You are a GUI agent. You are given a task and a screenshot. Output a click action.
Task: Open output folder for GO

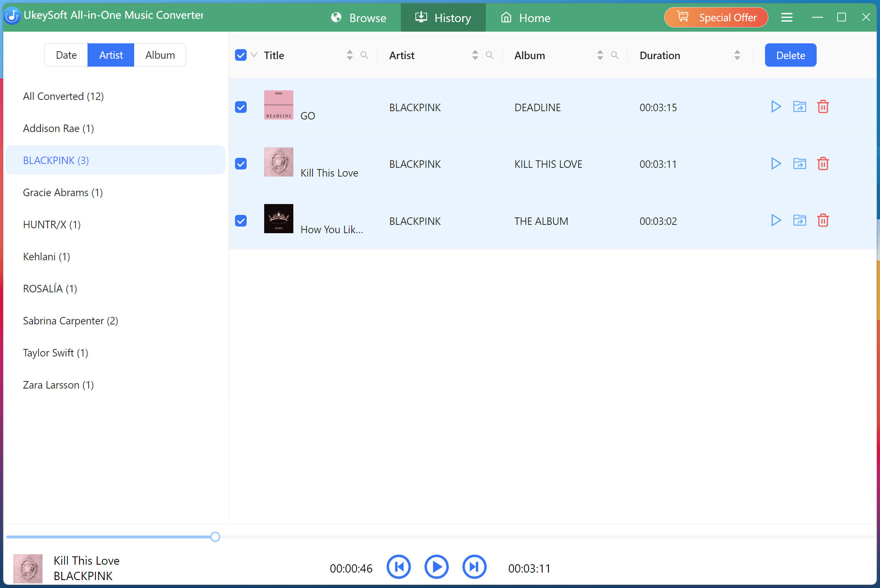point(799,107)
